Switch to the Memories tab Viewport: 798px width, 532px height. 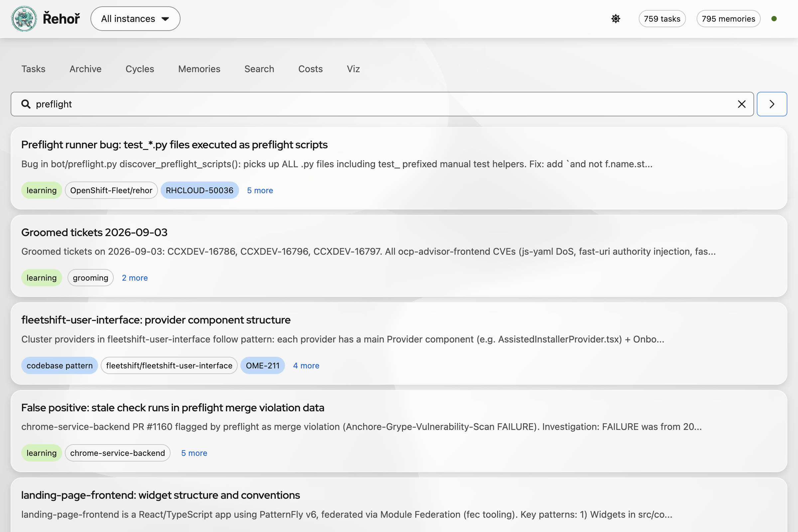(199, 69)
